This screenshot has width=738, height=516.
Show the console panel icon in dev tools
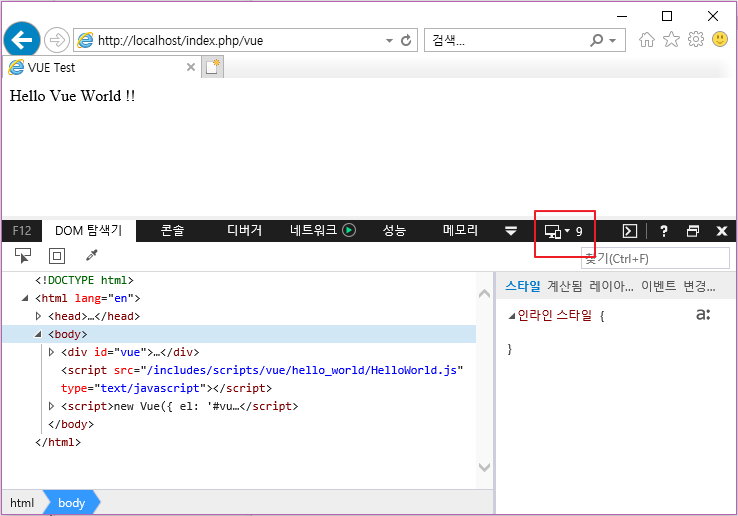click(x=630, y=231)
